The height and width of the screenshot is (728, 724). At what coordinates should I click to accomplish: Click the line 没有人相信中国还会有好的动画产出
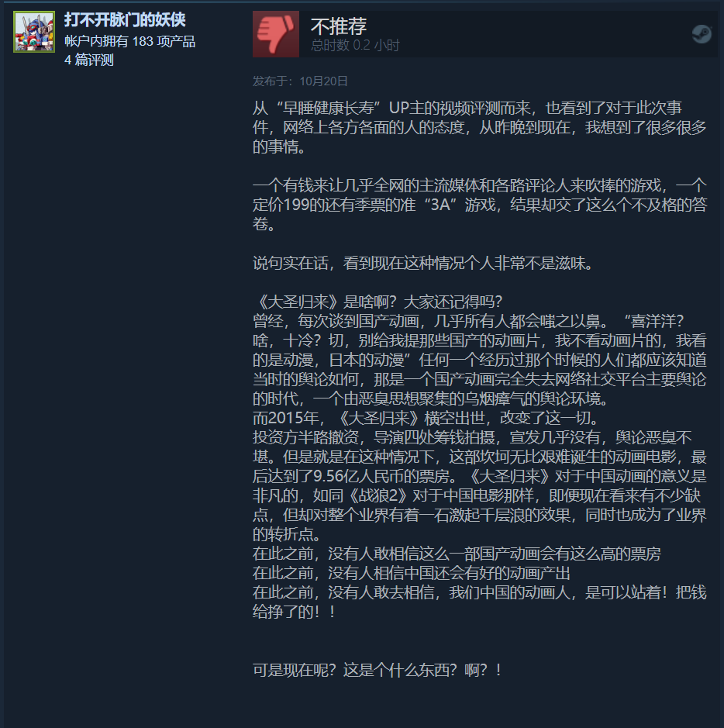411,573
